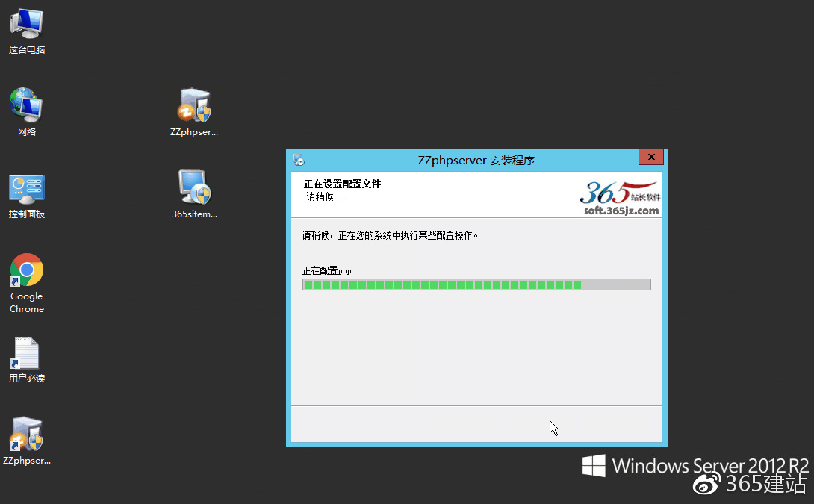The image size is (814, 504).
Task: Open the 控制面板 desktop icon
Action: tap(26, 196)
